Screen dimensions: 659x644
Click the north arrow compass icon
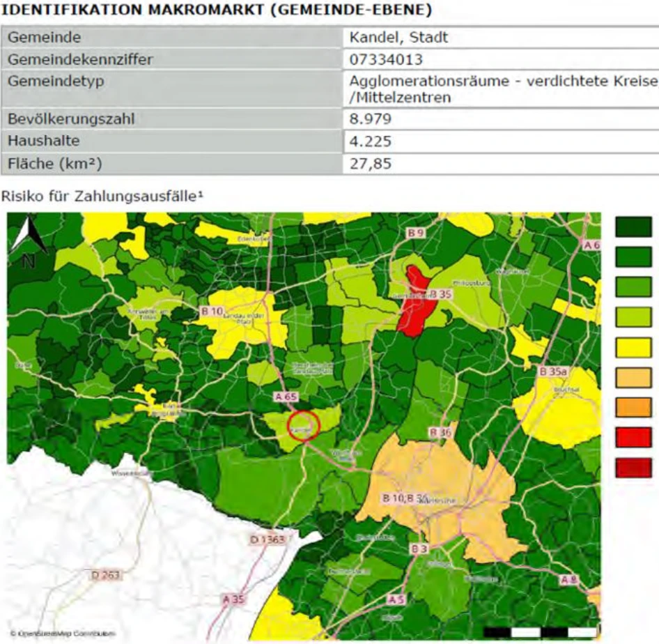(28, 240)
